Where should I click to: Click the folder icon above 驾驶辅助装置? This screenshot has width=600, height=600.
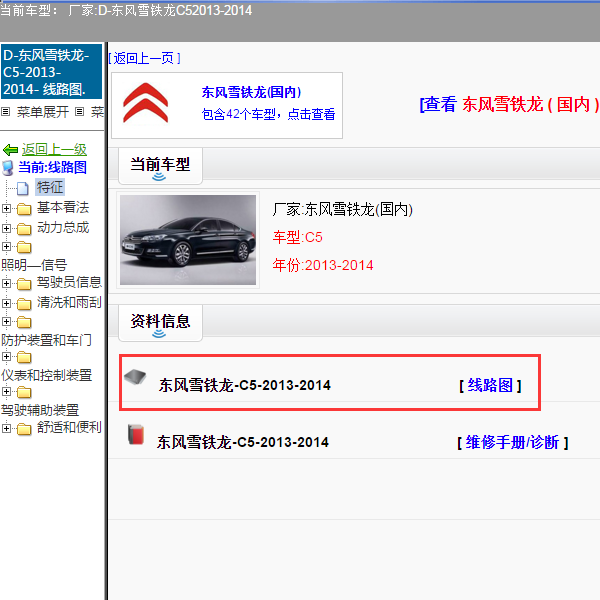(24, 392)
